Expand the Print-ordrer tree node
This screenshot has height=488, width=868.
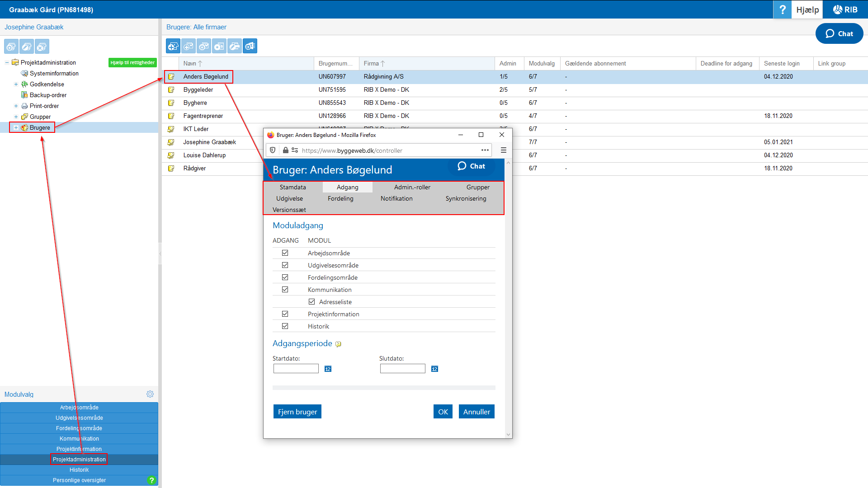tap(16, 106)
